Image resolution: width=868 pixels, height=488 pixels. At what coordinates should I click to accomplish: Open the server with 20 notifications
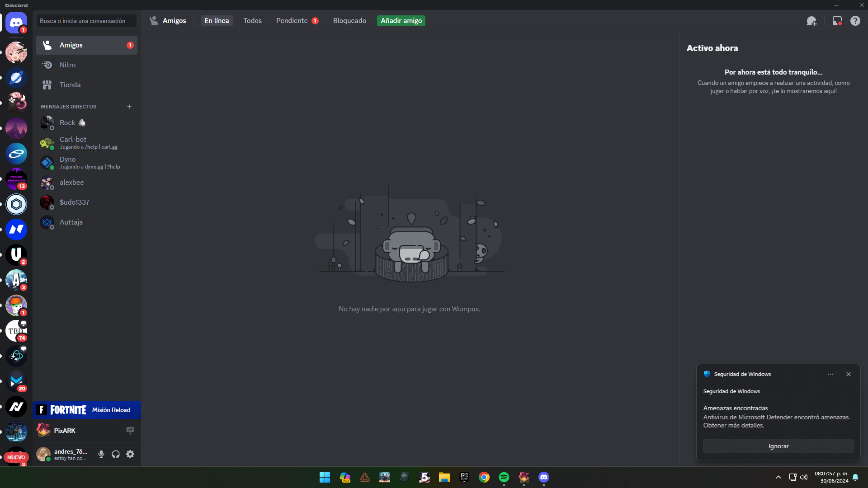[16, 381]
